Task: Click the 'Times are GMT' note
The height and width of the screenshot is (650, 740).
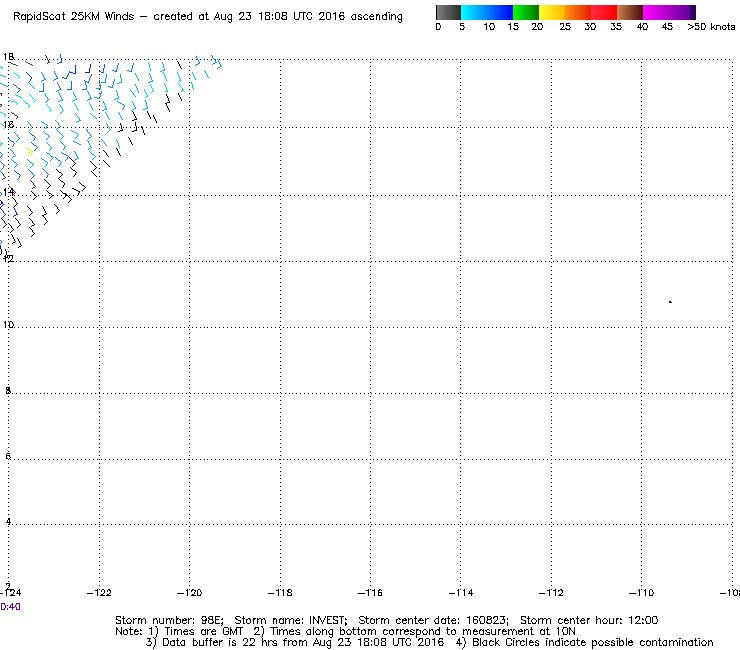Action: (x=203, y=632)
